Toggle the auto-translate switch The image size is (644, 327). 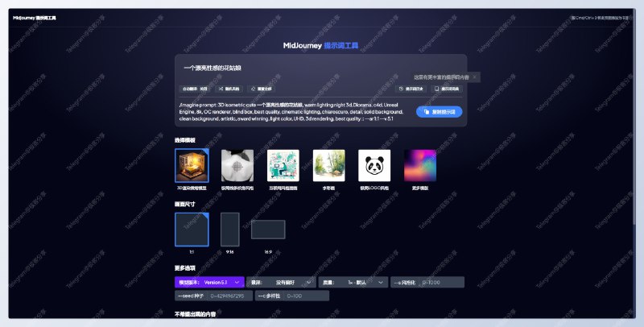(194, 89)
